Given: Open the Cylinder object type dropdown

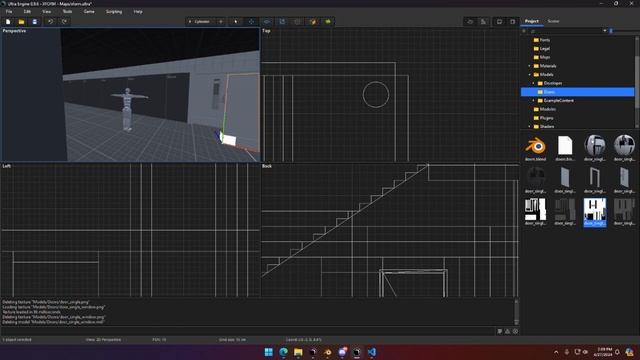Looking at the screenshot, I should tap(199, 22).
